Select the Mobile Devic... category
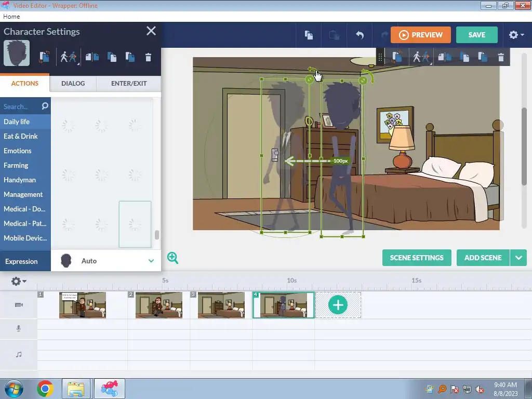 [25, 238]
